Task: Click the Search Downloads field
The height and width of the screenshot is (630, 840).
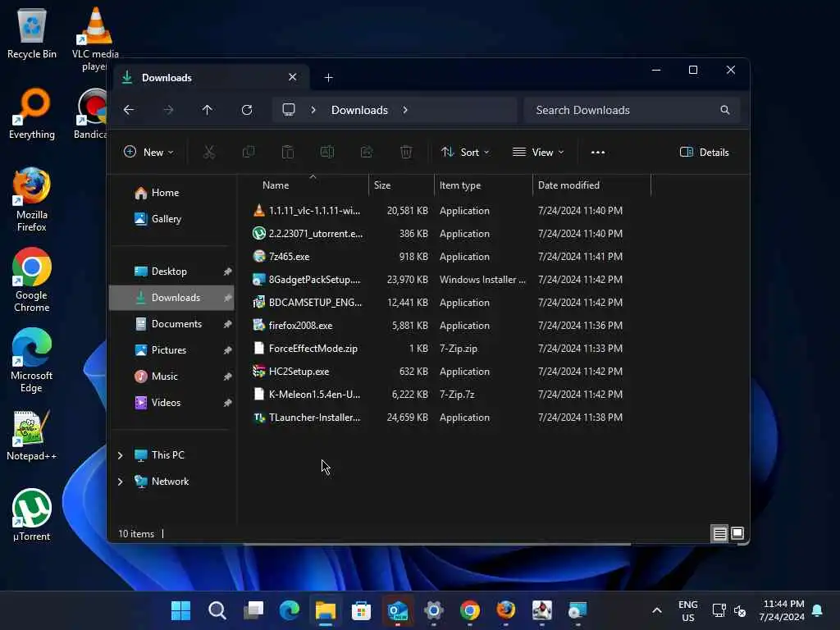Action: [632, 110]
